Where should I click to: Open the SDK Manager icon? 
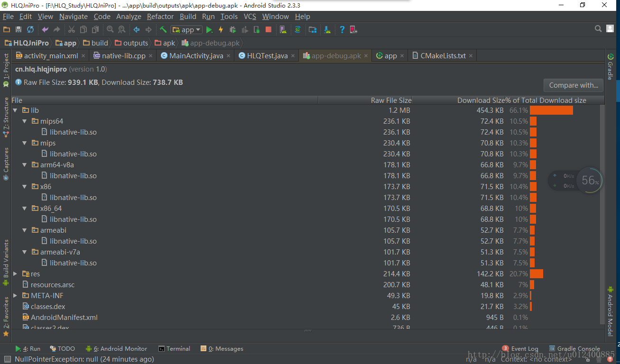[x=327, y=29]
